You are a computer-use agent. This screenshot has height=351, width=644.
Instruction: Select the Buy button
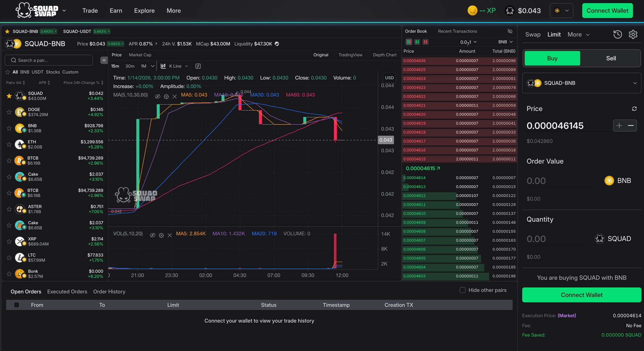pyautogui.click(x=552, y=58)
